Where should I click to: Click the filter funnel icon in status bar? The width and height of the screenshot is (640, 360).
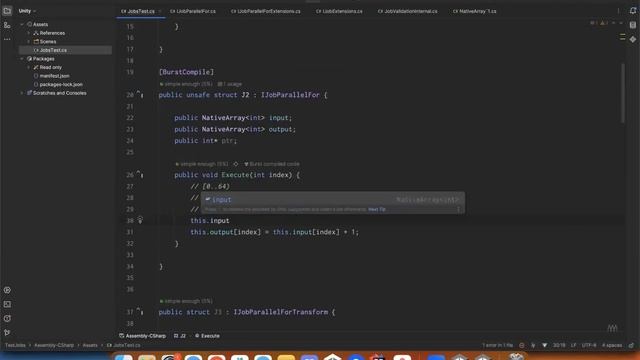pos(544,345)
